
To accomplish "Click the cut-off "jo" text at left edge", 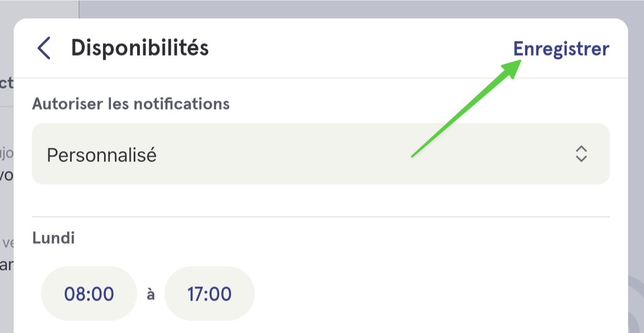I will pyautogui.click(x=7, y=153).
